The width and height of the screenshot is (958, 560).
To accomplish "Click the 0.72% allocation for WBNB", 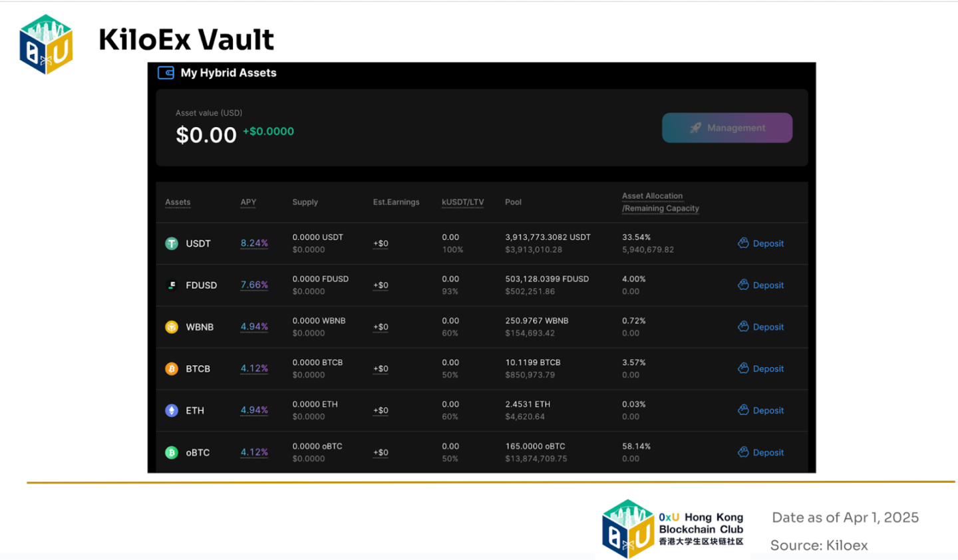I will 634,321.
